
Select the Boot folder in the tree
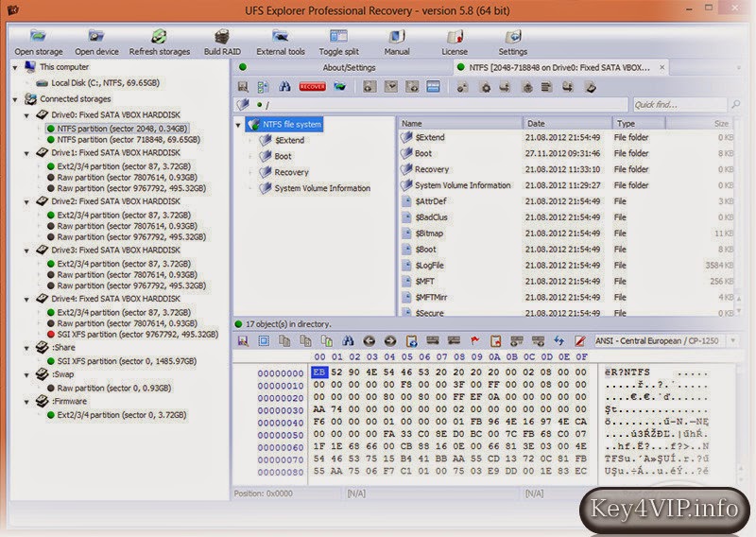283,156
